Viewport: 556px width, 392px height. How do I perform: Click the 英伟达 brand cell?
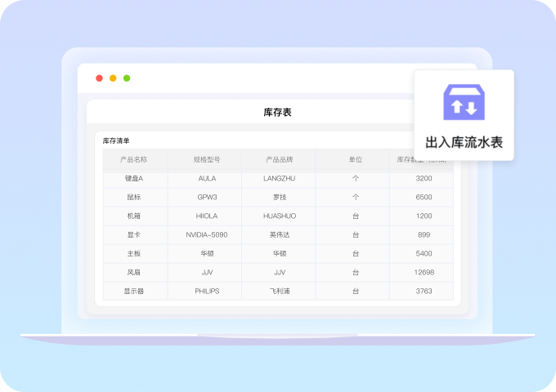279,234
